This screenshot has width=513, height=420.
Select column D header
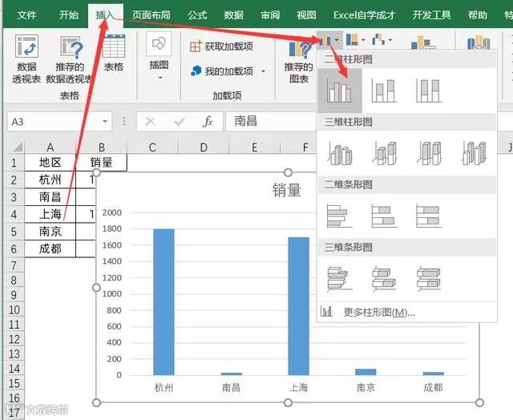[204, 147]
